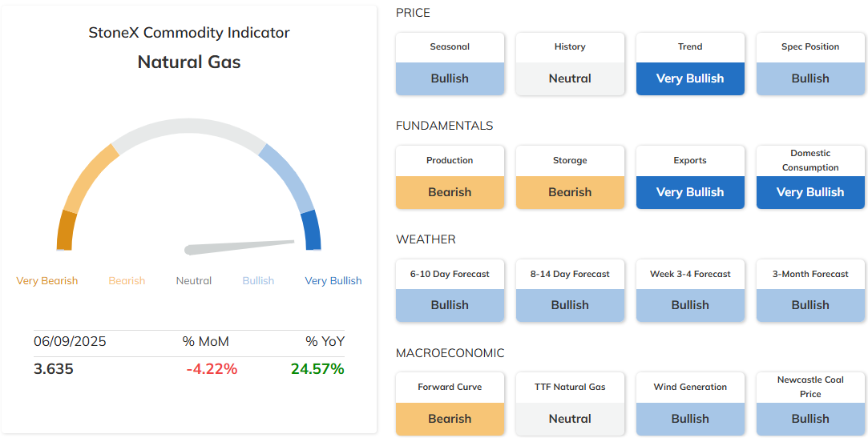This screenshot has height=438, width=868.
Task: Click the light blue Bullish gauge segment
Action: [x=289, y=178]
